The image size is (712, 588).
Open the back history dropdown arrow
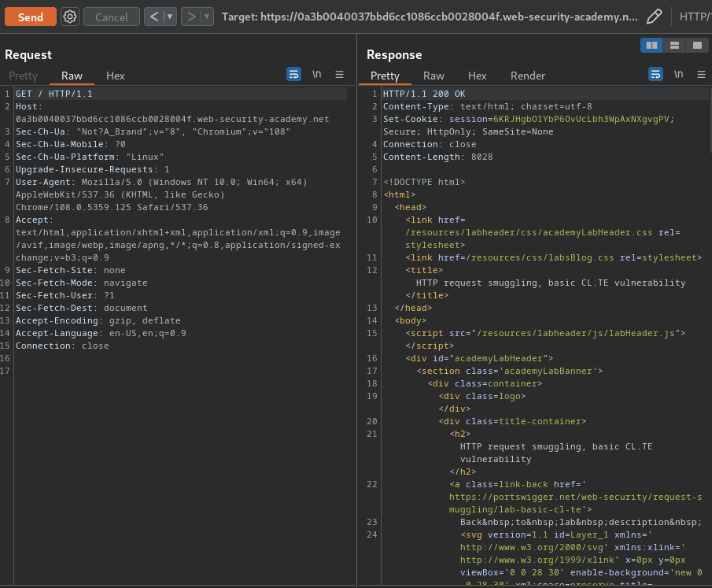point(170,17)
